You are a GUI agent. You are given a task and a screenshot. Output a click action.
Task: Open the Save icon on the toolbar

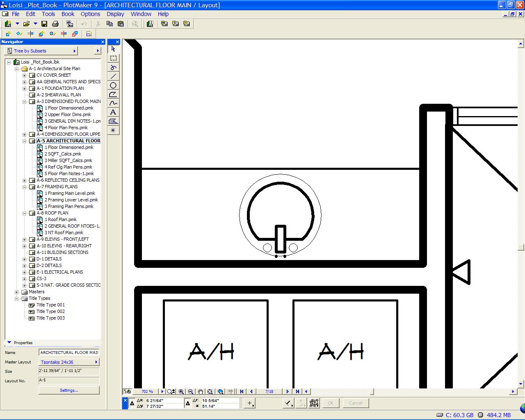coord(45,23)
